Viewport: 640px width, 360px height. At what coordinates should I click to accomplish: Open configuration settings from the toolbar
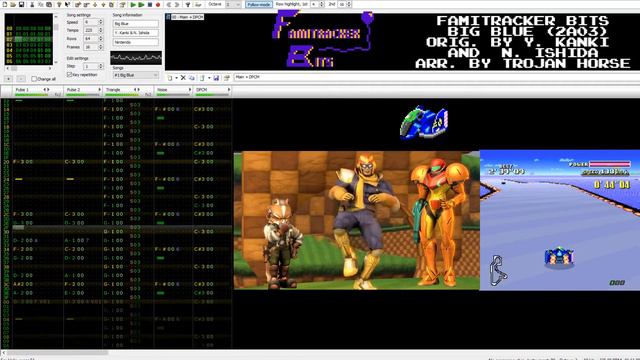coord(188,4)
